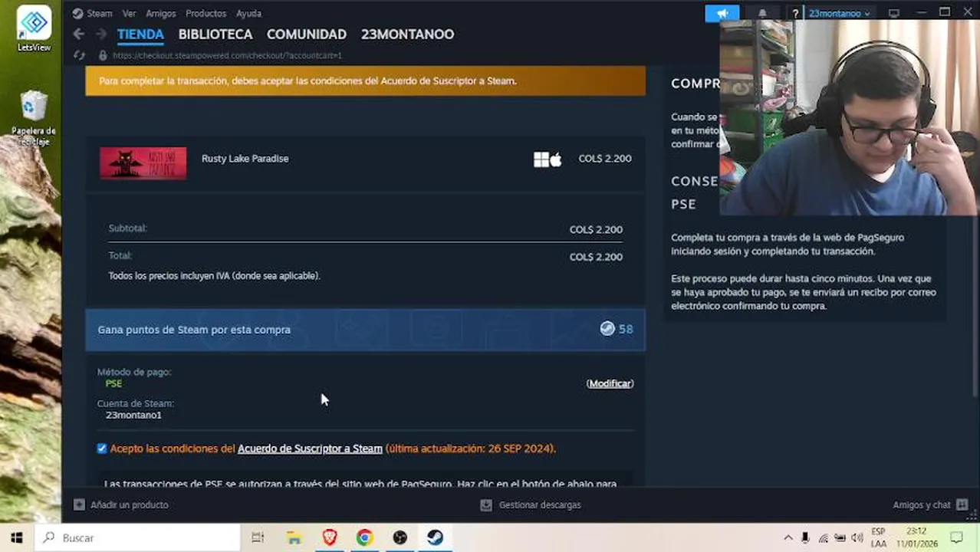Expand the 23montanoo account dropdown
Screen dimensions: 980x552
839,13
